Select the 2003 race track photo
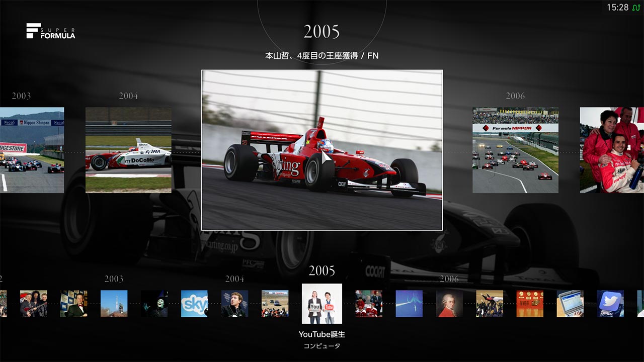 pos(32,150)
